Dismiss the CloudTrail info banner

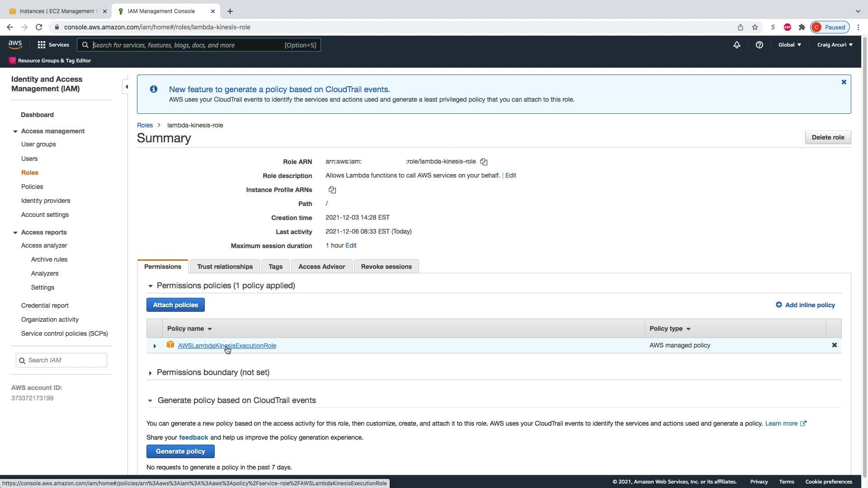844,82
